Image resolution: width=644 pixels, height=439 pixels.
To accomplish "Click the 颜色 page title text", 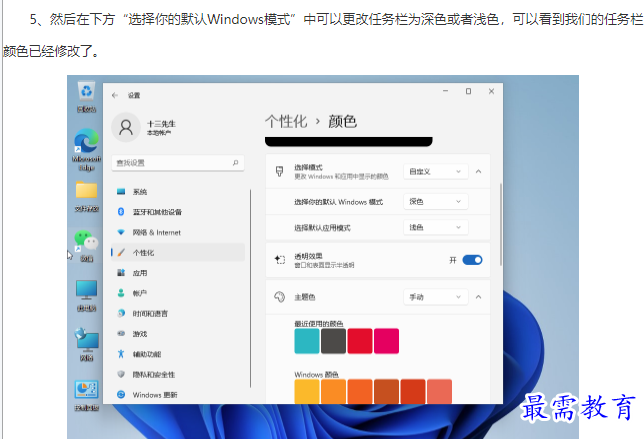I will click(x=342, y=122).
